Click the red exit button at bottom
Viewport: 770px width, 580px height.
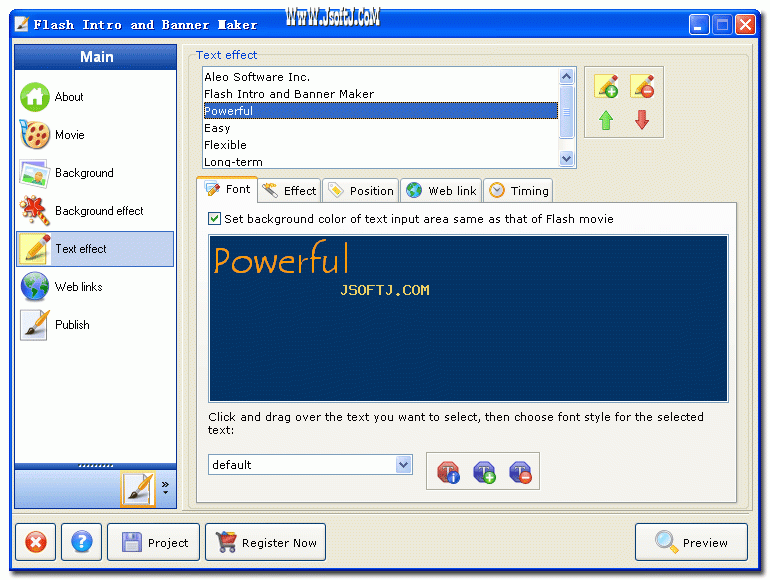(35, 542)
